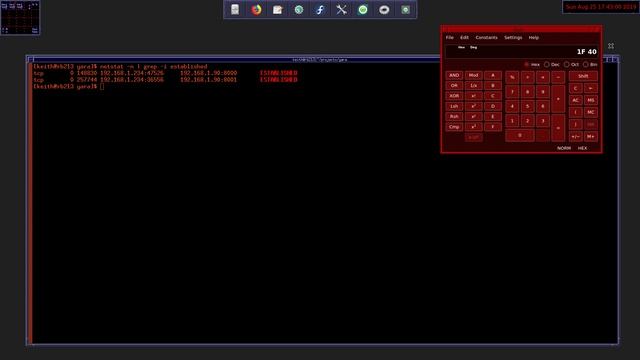Click the 1/x reciprocal button
The image size is (640, 360).
click(473, 86)
